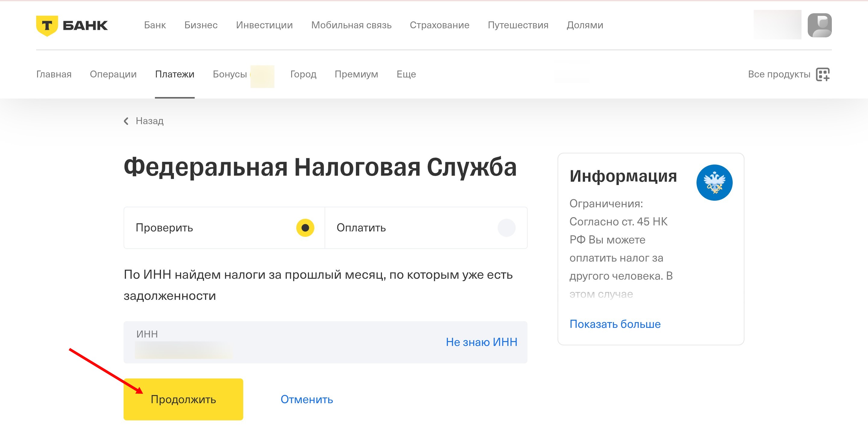The image size is (868, 430).
Task: Click the Федеральная Налоговая Служба heading
Action: (x=320, y=167)
